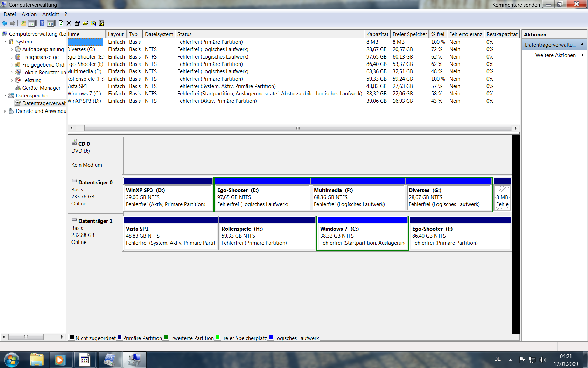Select the 8 MB partition block
The height and width of the screenshot is (368, 588).
[x=502, y=195]
